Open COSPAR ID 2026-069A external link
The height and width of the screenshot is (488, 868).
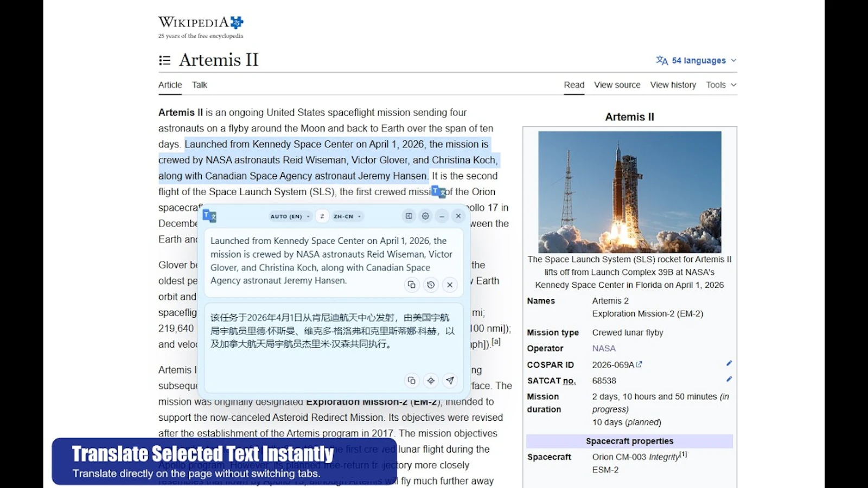point(617,365)
